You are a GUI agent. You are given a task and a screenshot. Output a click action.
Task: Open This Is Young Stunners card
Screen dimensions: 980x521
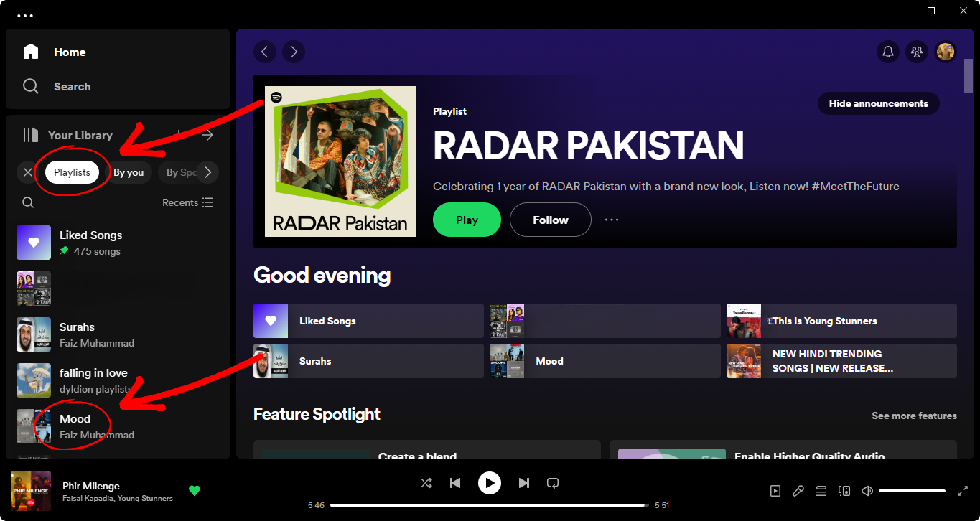point(841,321)
